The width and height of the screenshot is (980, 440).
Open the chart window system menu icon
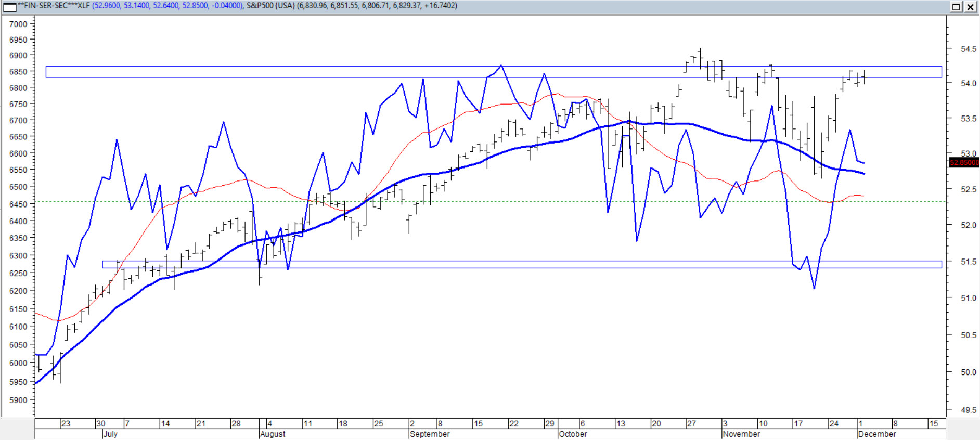9,7
